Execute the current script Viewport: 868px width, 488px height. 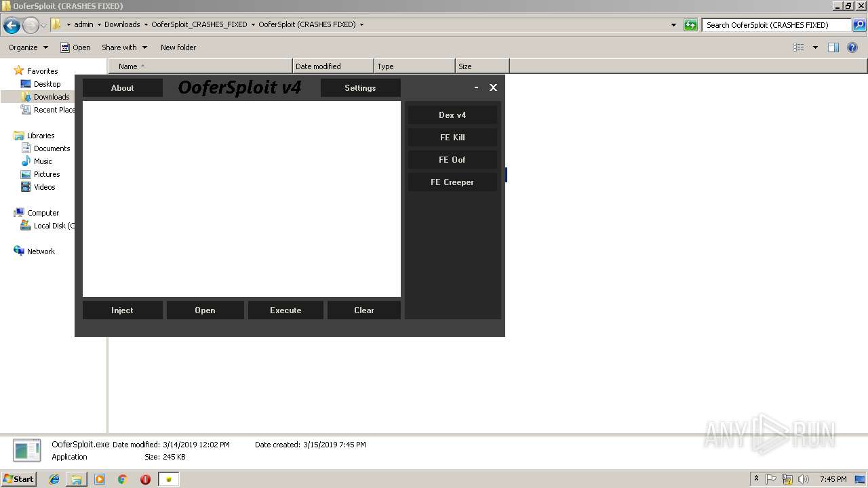click(x=285, y=310)
